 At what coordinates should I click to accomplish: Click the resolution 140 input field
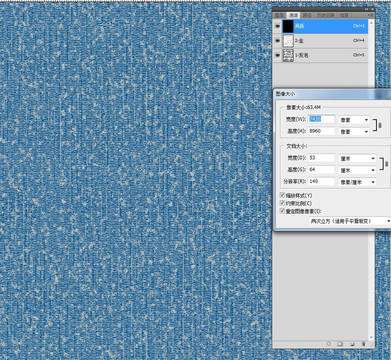(322, 181)
